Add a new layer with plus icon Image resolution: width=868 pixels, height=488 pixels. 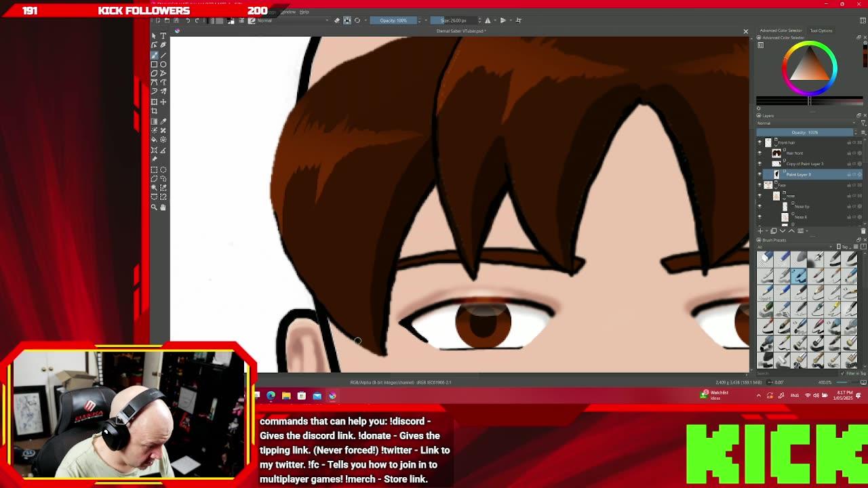pyautogui.click(x=760, y=231)
